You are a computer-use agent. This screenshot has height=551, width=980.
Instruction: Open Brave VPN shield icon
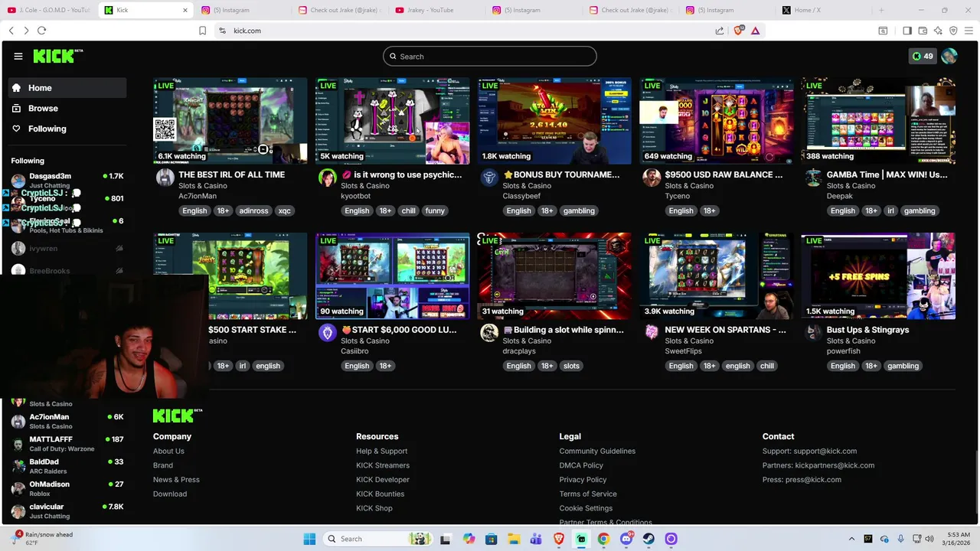coord(953,31)
